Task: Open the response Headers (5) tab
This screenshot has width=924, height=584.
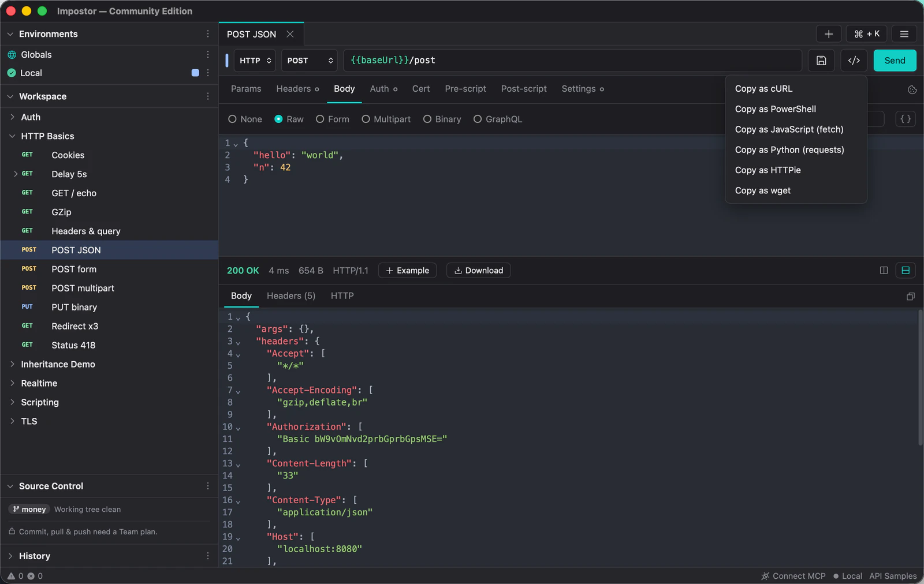Action: point(291,295)
